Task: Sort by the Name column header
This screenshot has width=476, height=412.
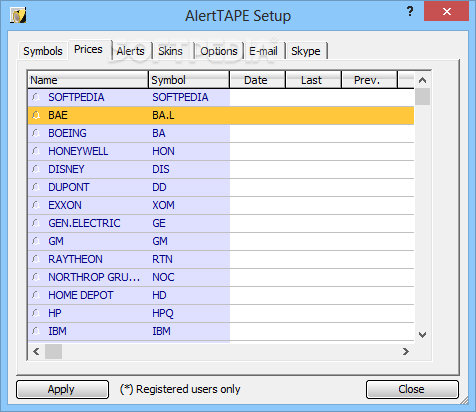Action: point(88,80)
